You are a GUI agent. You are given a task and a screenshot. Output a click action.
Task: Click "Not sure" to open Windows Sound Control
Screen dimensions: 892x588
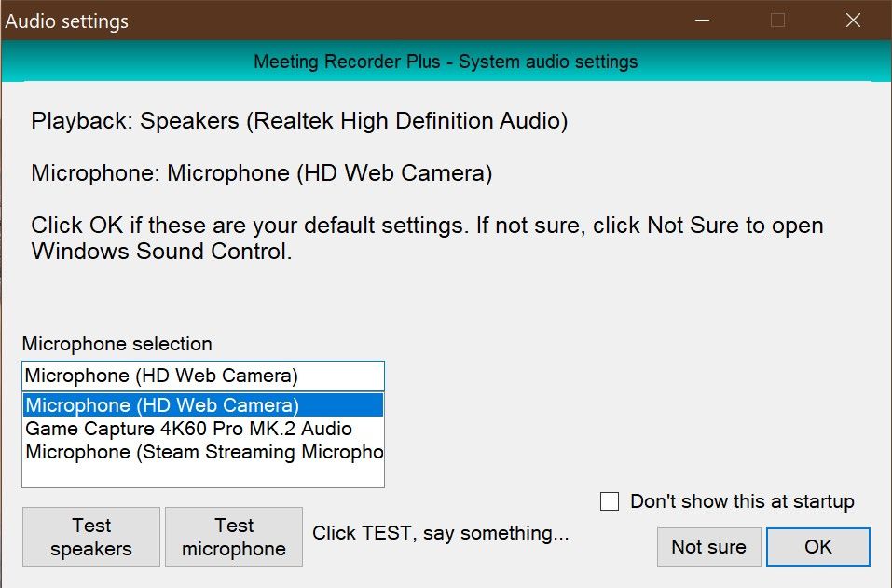pos(708,547)
